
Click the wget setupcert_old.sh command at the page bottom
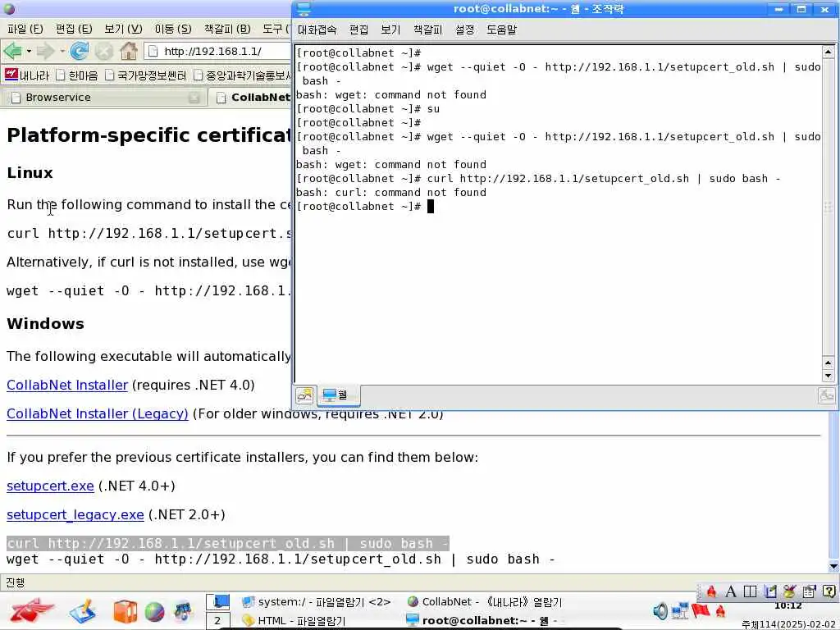pos(281,559)
